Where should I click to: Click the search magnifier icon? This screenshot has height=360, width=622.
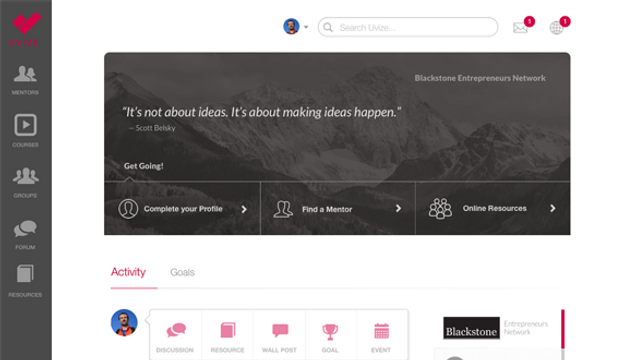328,27
